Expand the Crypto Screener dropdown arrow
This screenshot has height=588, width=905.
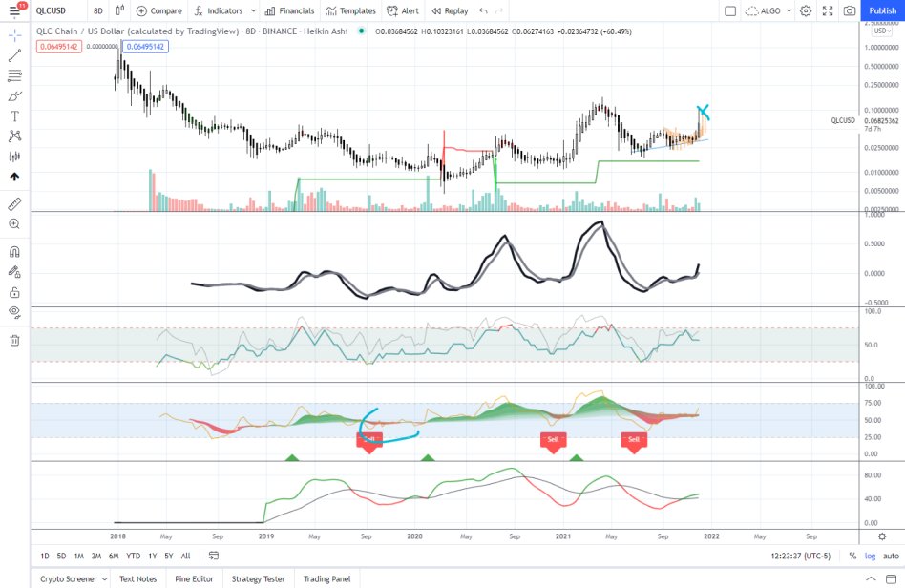[x=104, y=578]
